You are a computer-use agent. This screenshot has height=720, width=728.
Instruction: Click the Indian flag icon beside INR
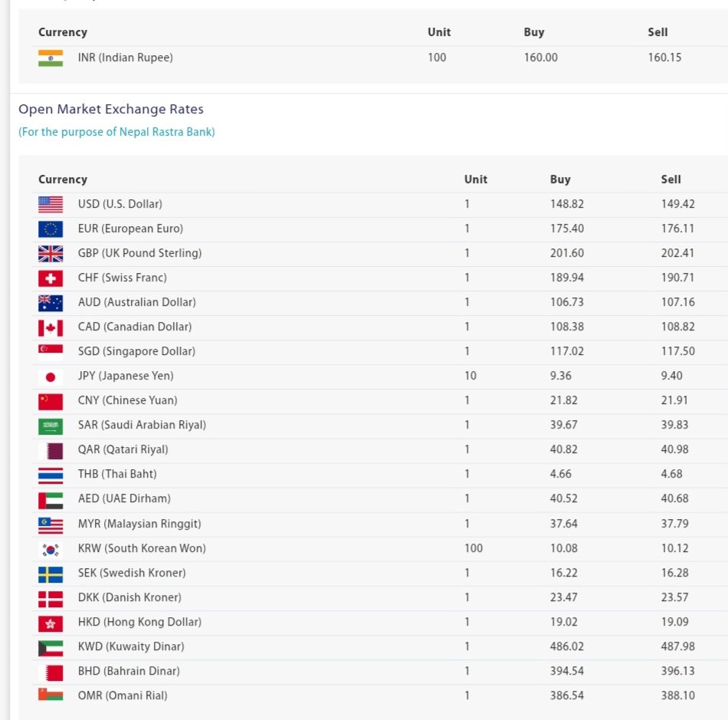coord(51,58)
